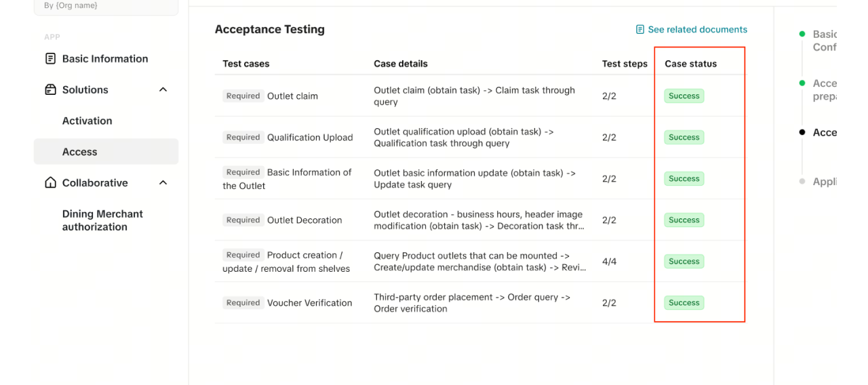Click the Solutions storefront icon
The width and height of the screenshot is (868, 385).
(50, 89)
